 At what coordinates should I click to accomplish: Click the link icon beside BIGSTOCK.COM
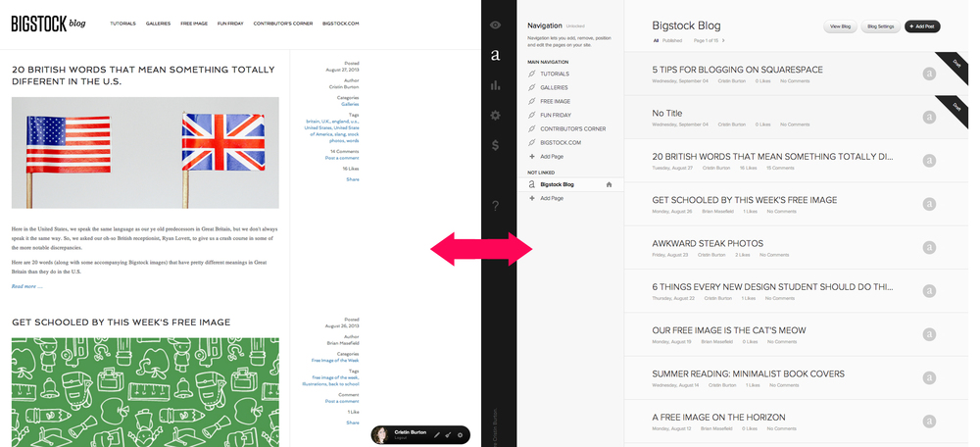pyautogui.click(x=532, y=142)
